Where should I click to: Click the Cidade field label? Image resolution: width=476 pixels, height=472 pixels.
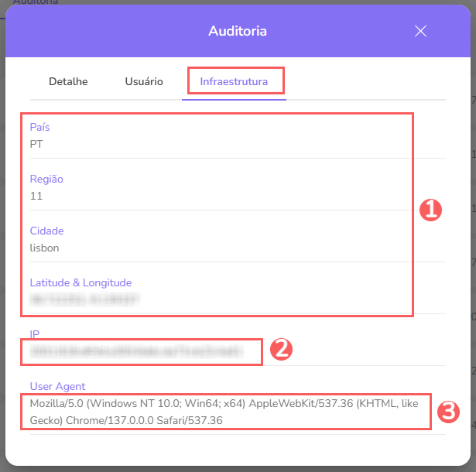(x=46, y=231)
